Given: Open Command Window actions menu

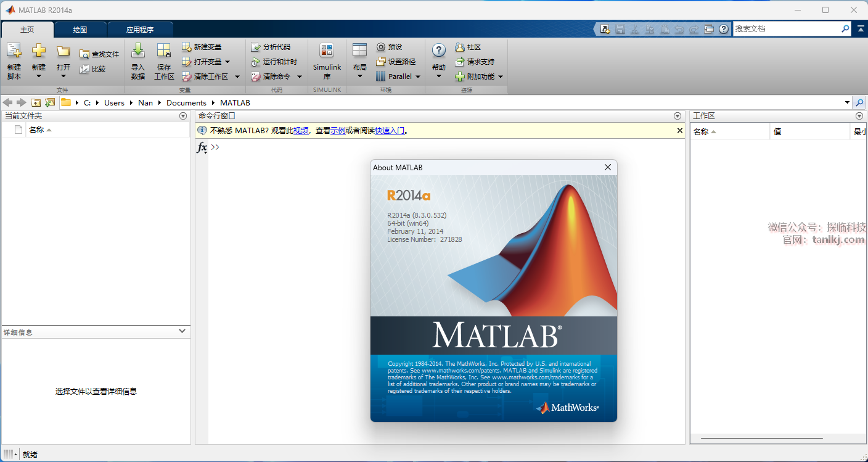Looking at the screenshot, I should 678,116.
